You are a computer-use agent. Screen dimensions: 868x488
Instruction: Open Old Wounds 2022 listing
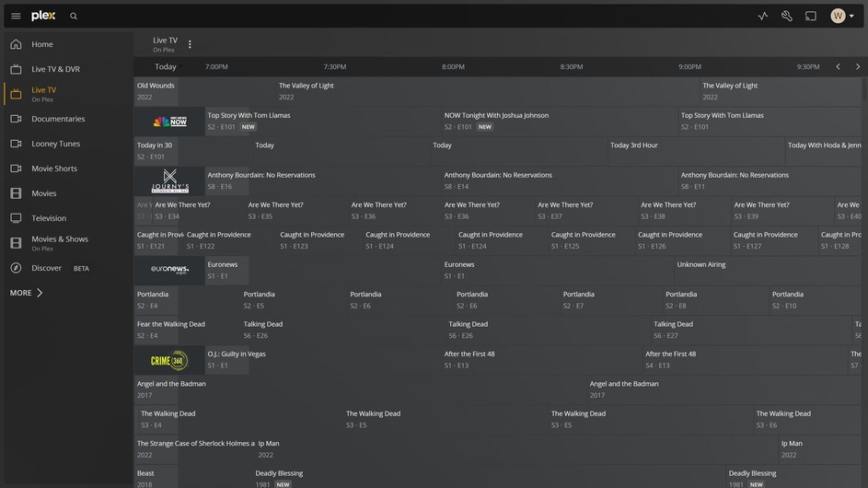point(205,91)
